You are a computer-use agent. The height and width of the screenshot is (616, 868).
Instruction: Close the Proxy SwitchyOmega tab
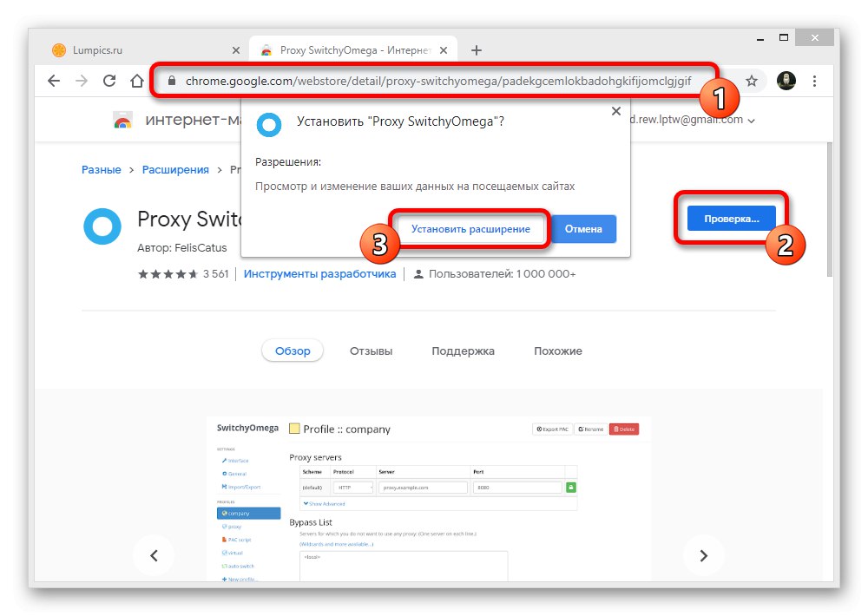[x=444, y=50]
